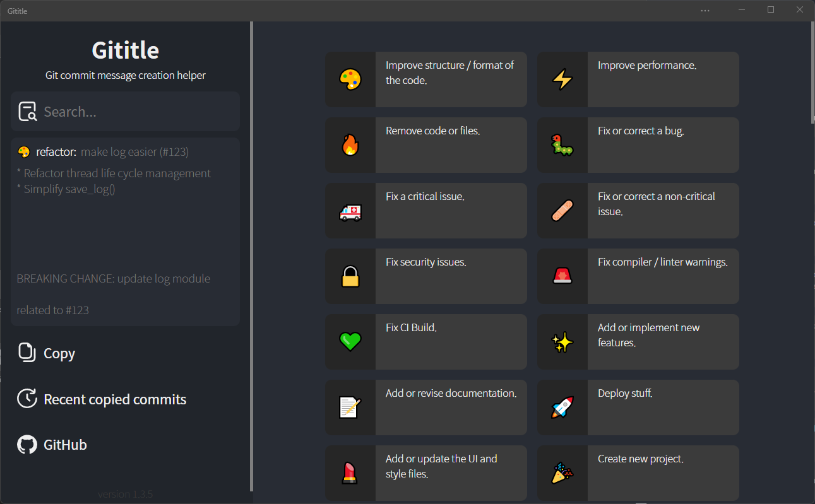Pick the red siren emoji for linter warnings

(562, 276)
